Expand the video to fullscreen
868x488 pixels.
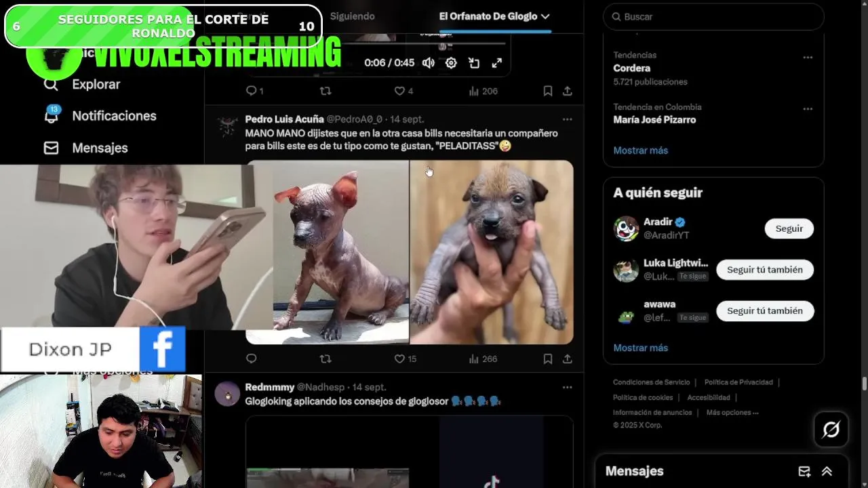tap(497, 63)
